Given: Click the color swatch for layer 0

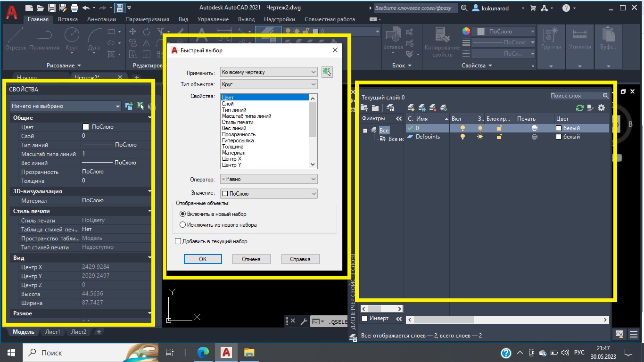Looking at the screenshot, I should (559, 128).
